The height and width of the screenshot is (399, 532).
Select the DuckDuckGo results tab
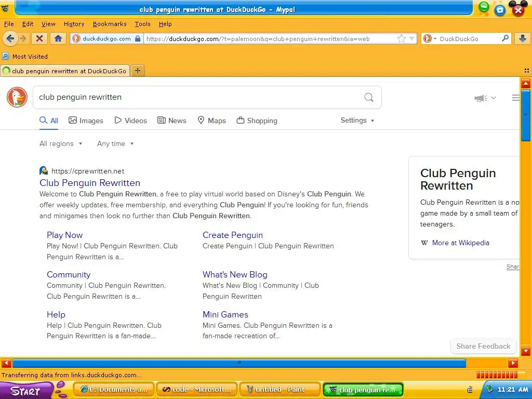pos(65,71)
